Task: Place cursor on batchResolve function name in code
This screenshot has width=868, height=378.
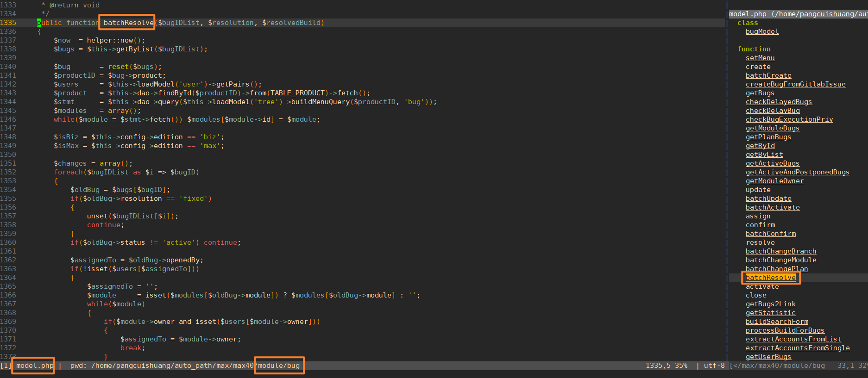Action: click(128, 23)
